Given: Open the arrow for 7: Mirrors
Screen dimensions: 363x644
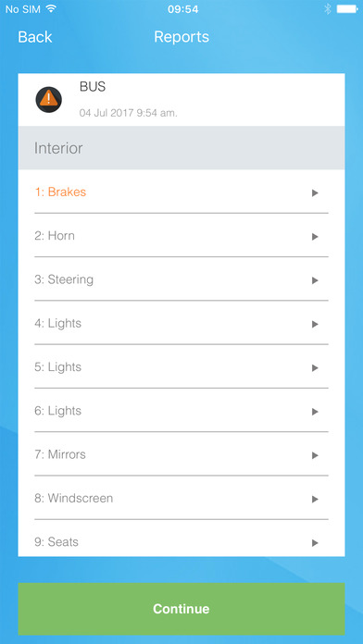Looking at the screenshot, I should coord(315,455).
